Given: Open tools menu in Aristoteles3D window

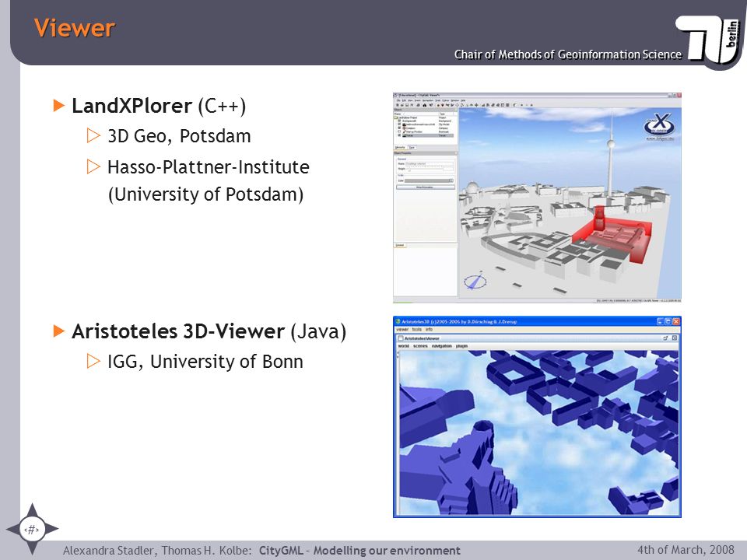Looking at the screenshot, I should (417, 330).
